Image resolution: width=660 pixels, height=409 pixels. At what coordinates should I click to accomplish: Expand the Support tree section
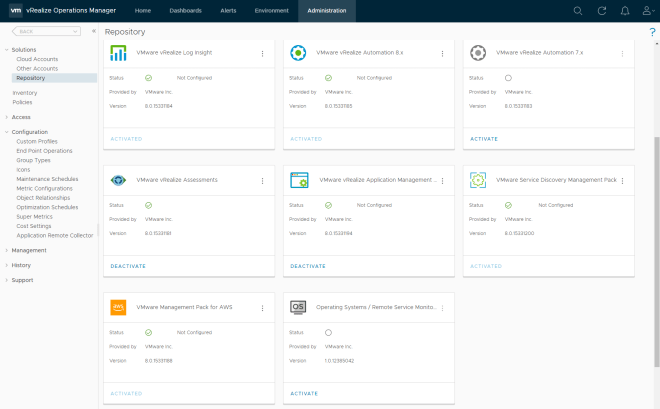[7, 280]
